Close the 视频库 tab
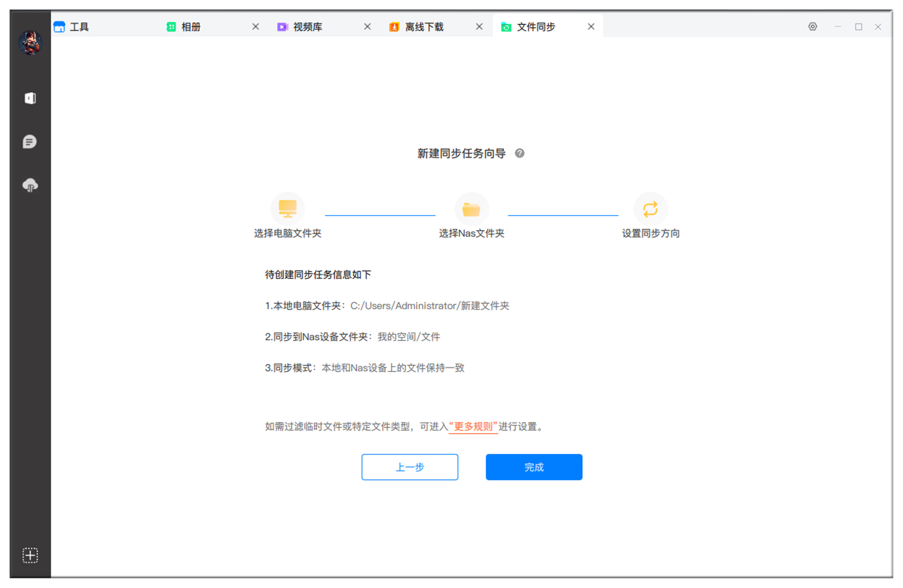This screenshot has width=903, height=588. point(367,27)
